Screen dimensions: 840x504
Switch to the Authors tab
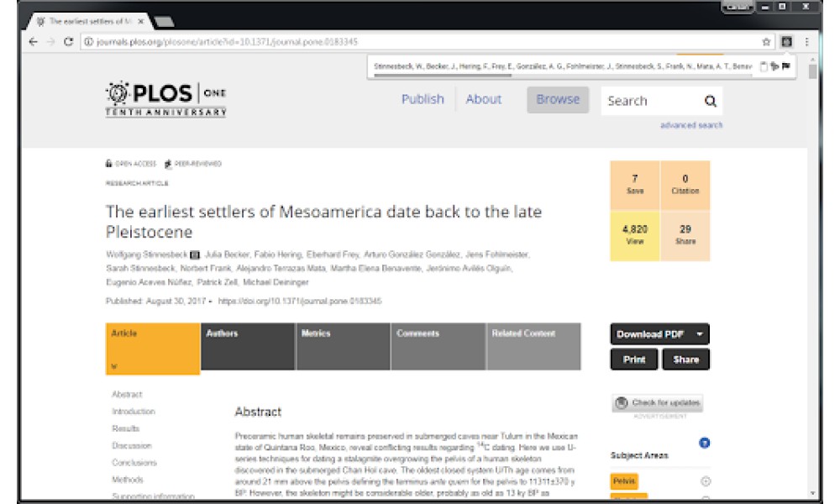(248, 347)
